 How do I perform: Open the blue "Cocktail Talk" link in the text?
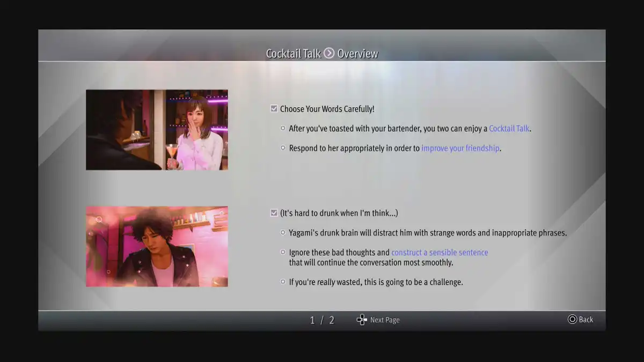[x=509, y=129]
